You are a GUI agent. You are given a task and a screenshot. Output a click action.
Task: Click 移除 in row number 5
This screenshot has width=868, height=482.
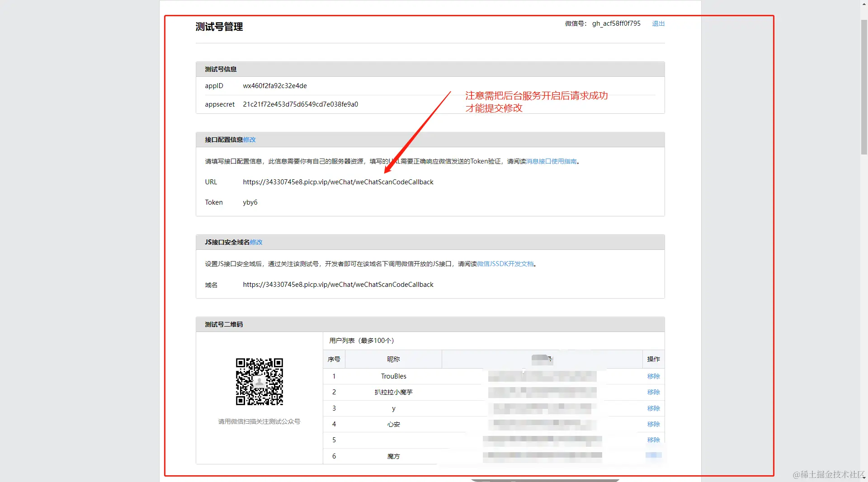(x=654, y=440)
